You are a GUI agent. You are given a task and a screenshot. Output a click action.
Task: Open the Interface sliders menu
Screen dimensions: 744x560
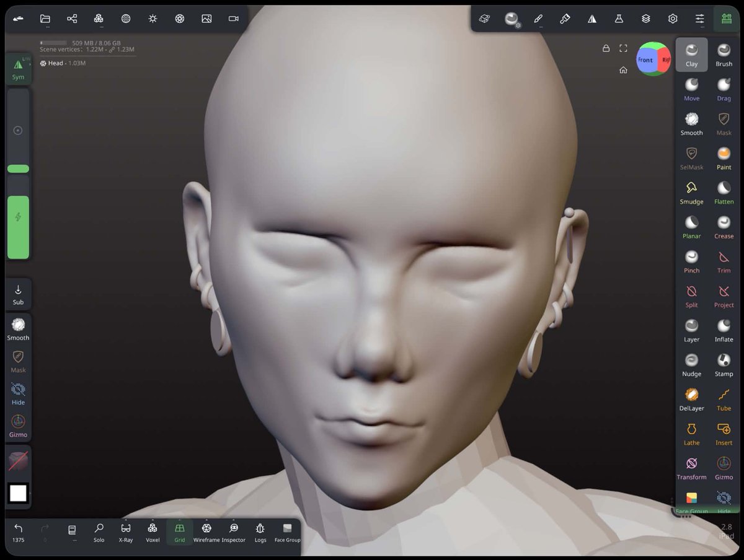pos(700,19)
